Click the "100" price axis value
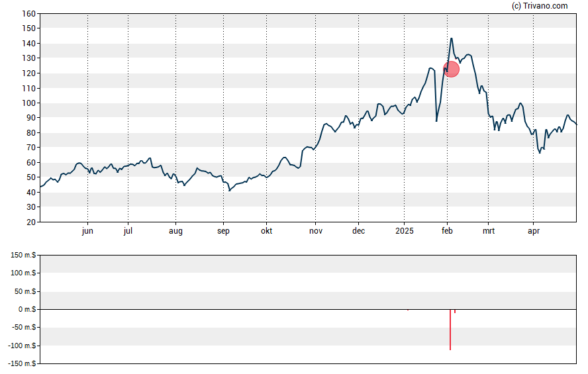The image size is (588, 374). pyautogui.click(x=29, y=103)
